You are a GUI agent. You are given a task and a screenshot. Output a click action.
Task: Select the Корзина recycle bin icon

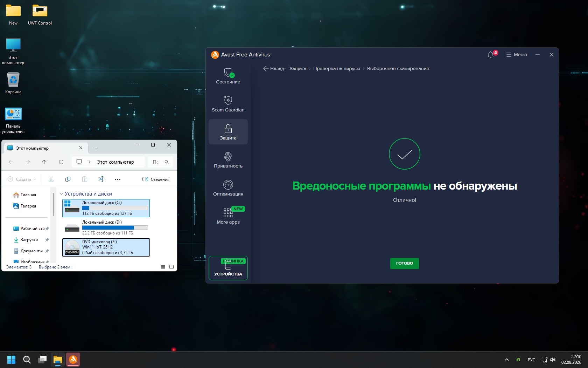13,83
